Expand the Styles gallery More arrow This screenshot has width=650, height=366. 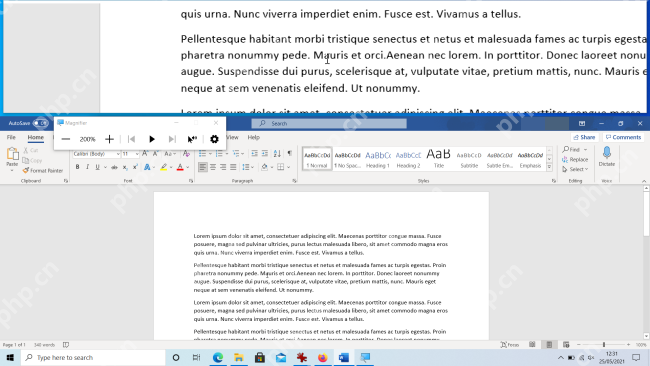point(549,167)
